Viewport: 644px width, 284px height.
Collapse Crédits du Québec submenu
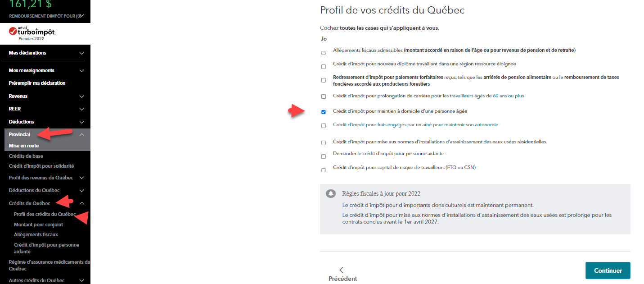pyautogui.click(x=81, y=204)
